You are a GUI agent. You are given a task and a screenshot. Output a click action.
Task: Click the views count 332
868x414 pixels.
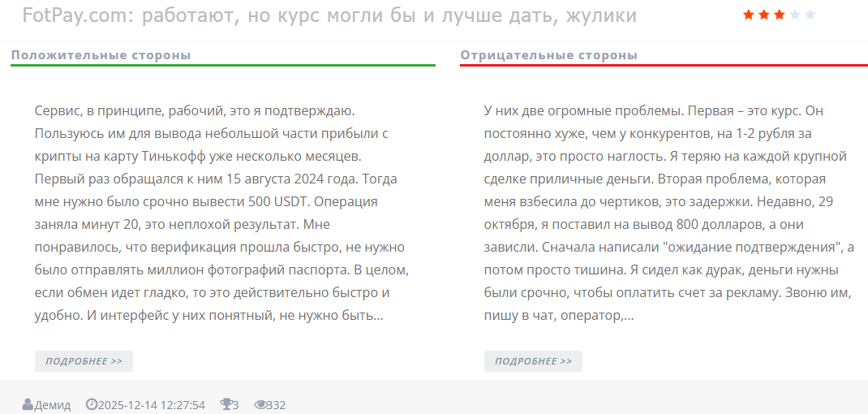click(277, 405)
